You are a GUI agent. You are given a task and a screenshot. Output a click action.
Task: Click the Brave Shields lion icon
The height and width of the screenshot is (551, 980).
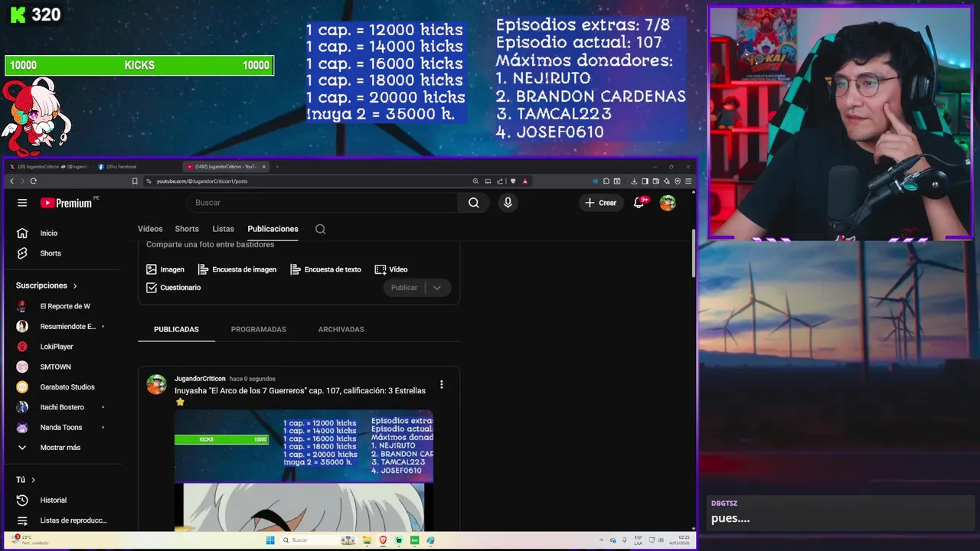(513, 181)
